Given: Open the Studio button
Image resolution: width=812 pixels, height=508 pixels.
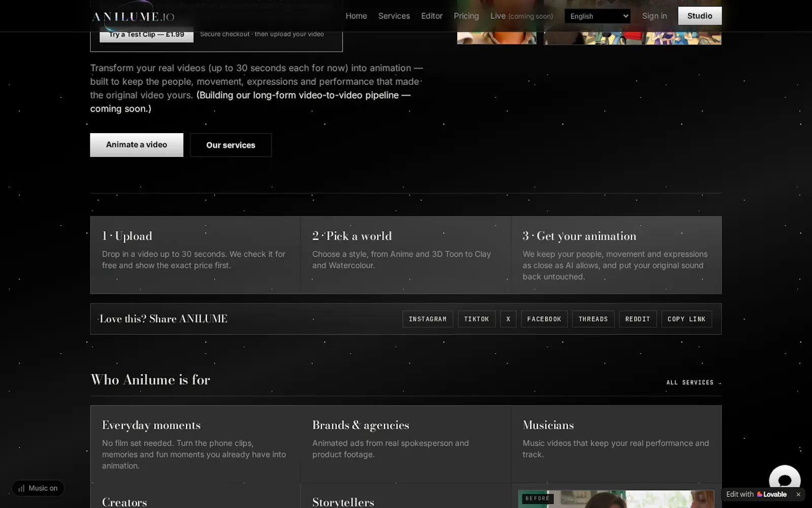Looking at the screenshot, I should pyautogui.click(x=700, y=16).
